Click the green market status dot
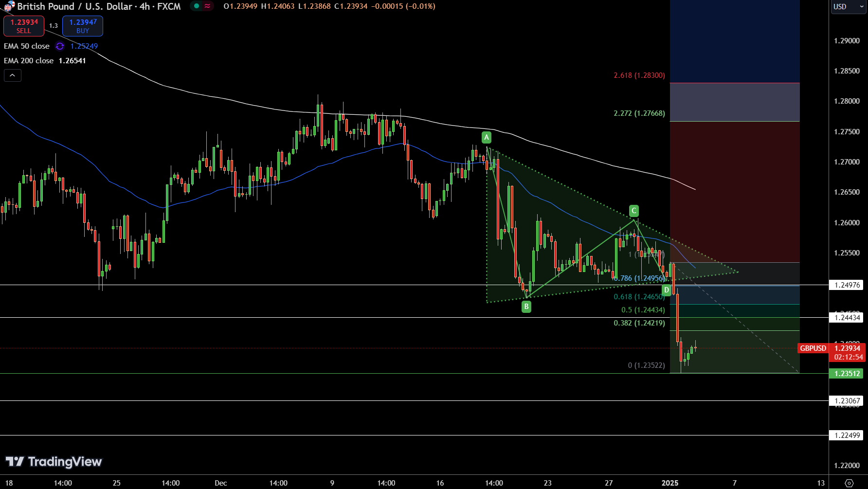 click(x=197, y=6)
